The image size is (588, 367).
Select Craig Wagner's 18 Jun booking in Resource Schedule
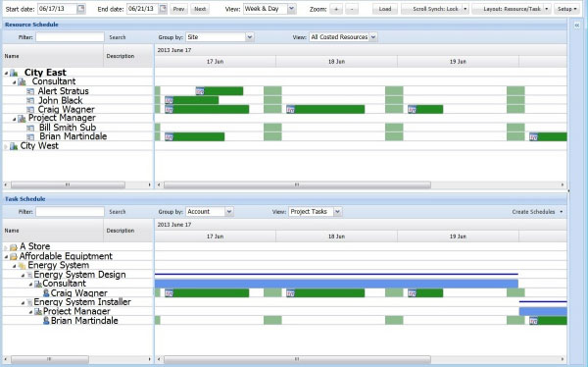point(325,109)
